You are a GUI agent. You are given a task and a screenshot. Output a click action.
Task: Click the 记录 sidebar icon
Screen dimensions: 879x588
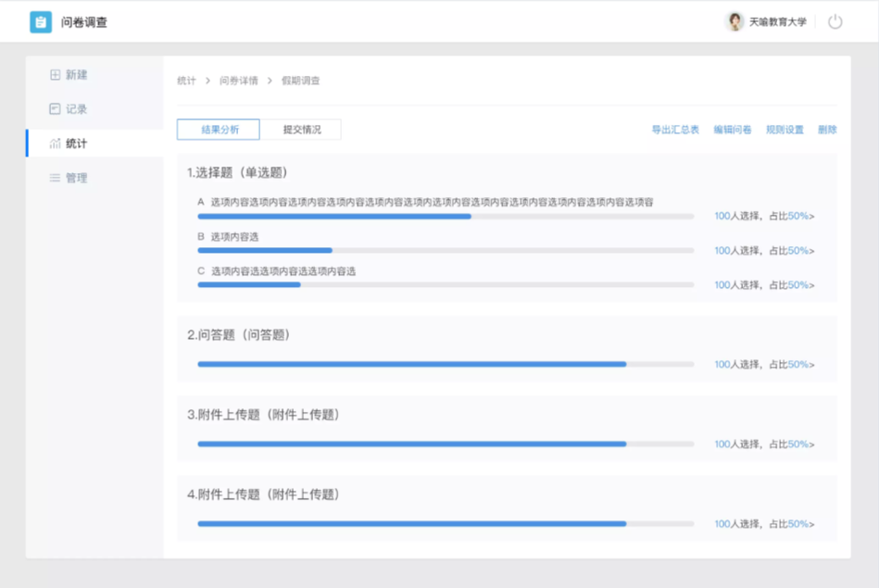click(55, 109)
